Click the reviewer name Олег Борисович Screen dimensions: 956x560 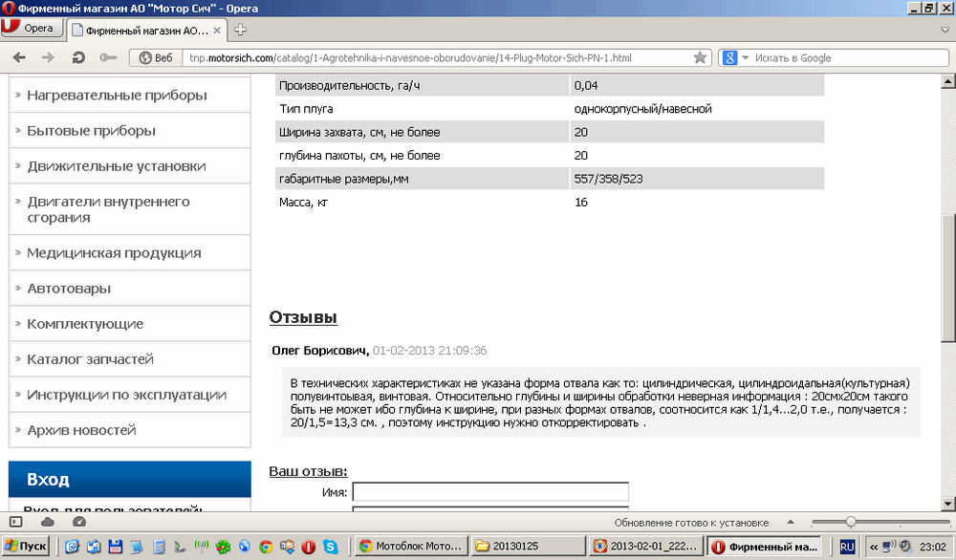319,351
